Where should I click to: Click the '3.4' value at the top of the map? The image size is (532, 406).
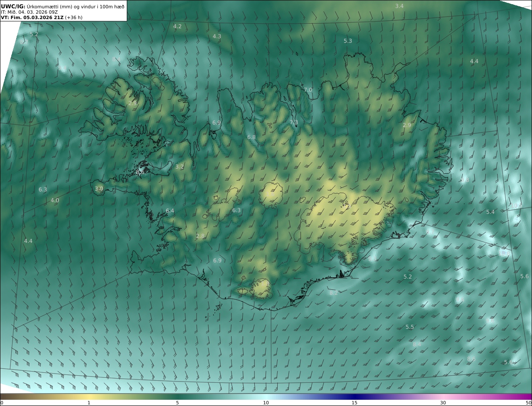click(399, 6)
